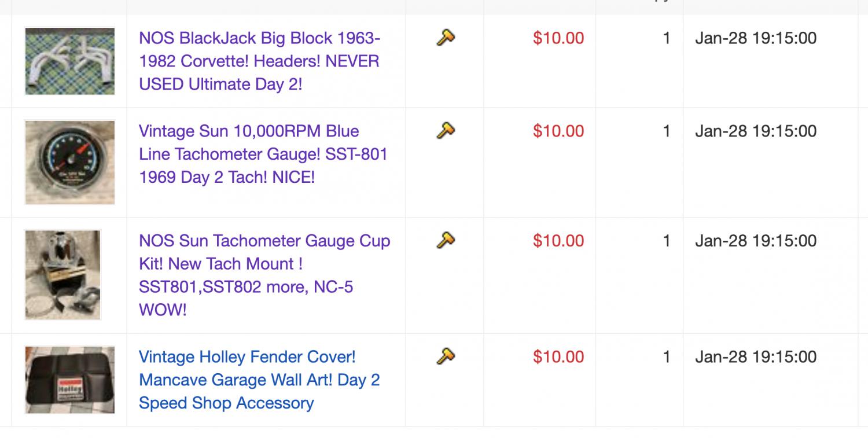Click the gavel icon for Holley Fender Cover

pos(446,356)
